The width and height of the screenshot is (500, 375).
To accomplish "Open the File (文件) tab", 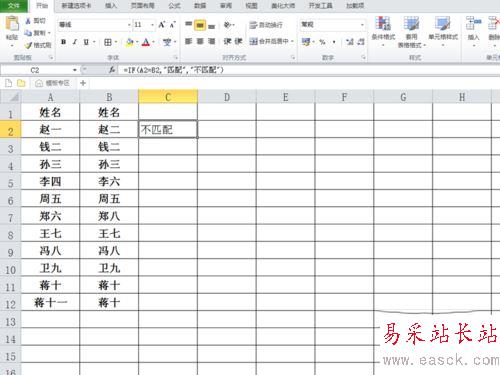I will [14, 6].
